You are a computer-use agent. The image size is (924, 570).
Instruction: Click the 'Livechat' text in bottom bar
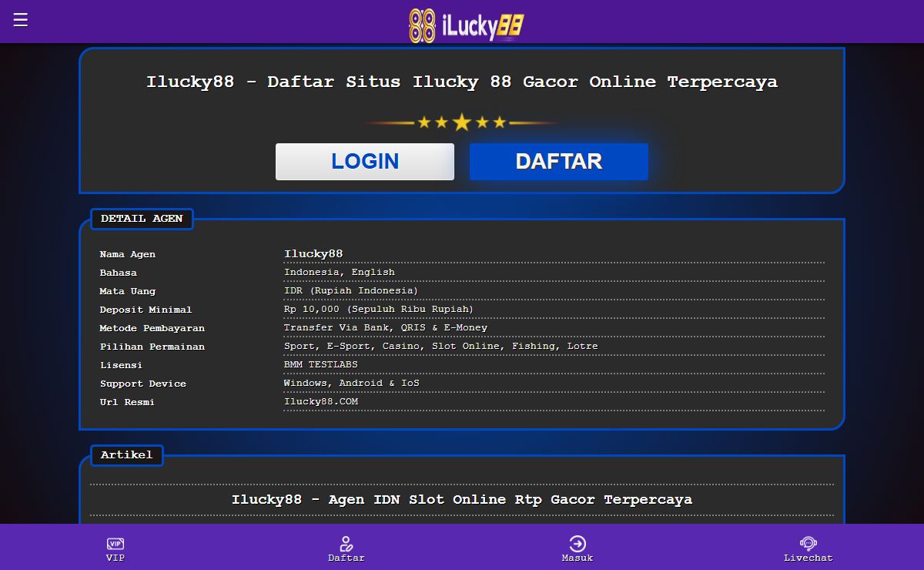[x=808, y=558]
